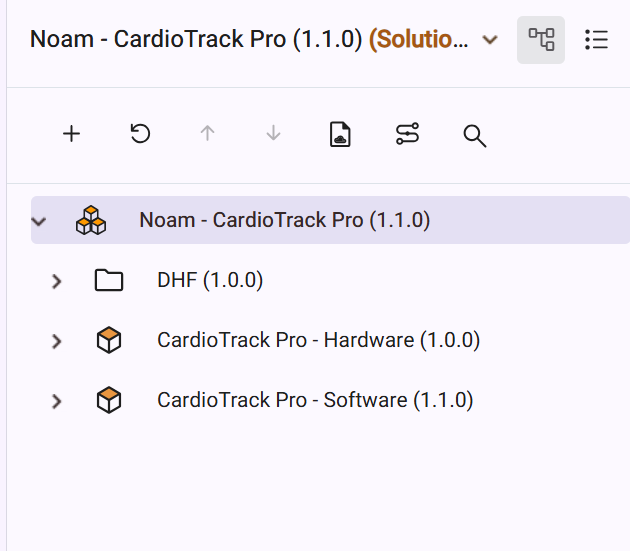Expand CardioTrack Pro - Software node
The width and height of the screenshot is (630, 551).
point(57,401)
